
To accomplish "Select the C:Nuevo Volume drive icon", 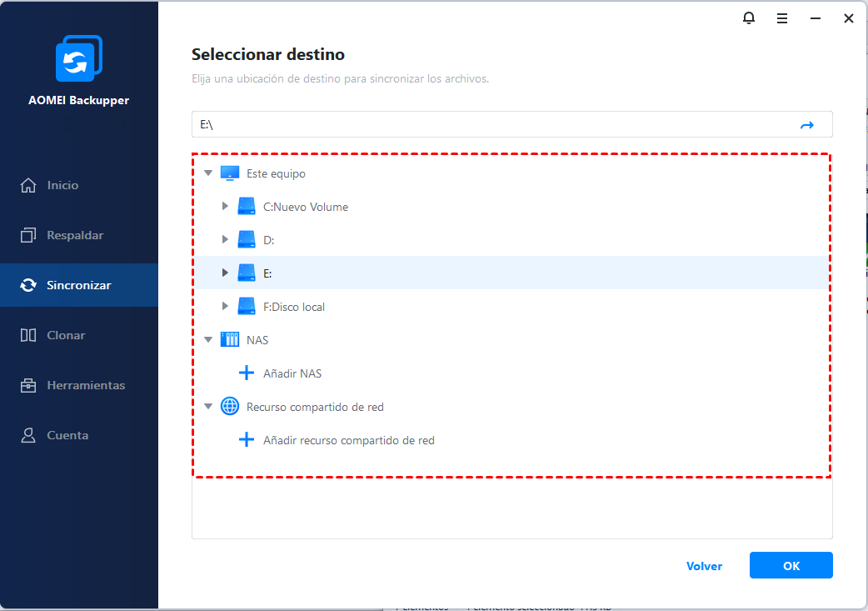I will pyautogui.click(x=247, y=207).
